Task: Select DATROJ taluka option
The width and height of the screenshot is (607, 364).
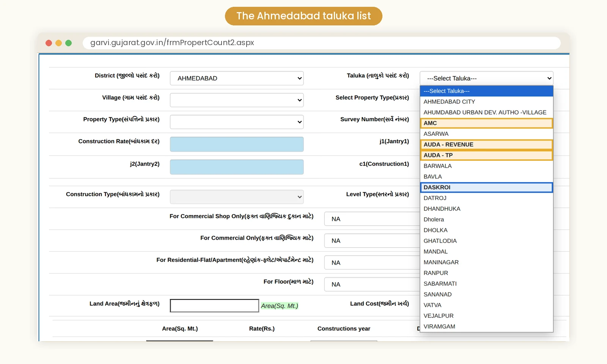Action: [x=486, y=198]
